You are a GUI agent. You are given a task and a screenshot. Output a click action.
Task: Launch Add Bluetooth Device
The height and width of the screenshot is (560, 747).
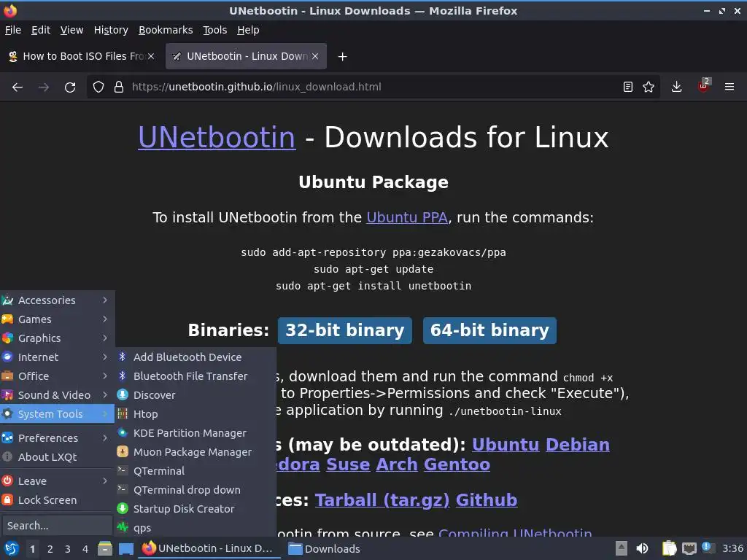click(x=196, y=357)
